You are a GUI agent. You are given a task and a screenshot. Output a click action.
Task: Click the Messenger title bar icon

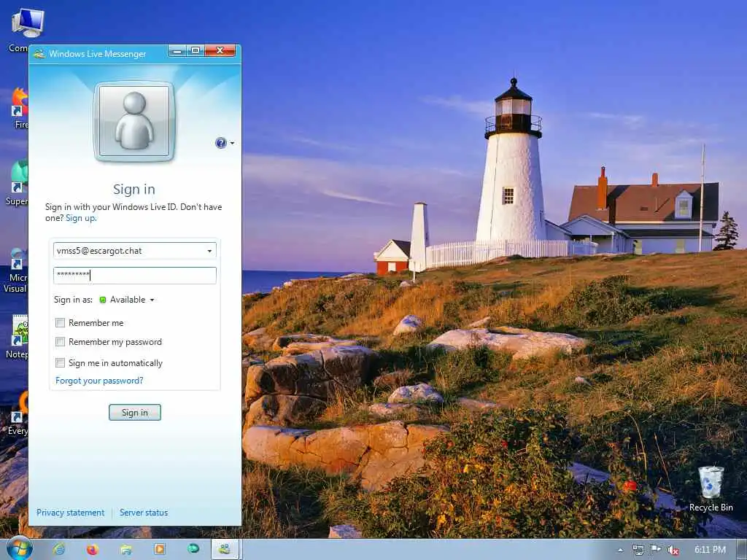[x=39, y=54]
